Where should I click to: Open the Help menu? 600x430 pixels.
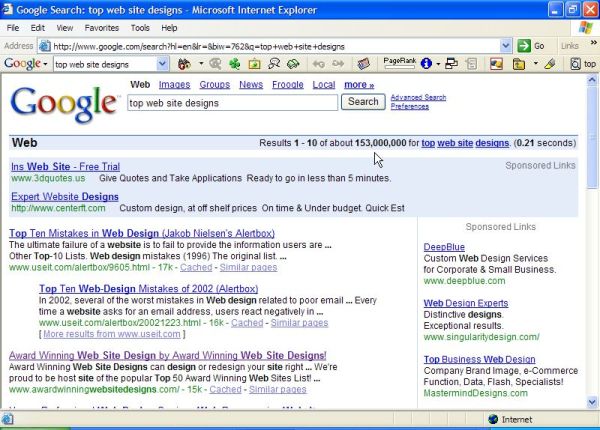[169, 28]
